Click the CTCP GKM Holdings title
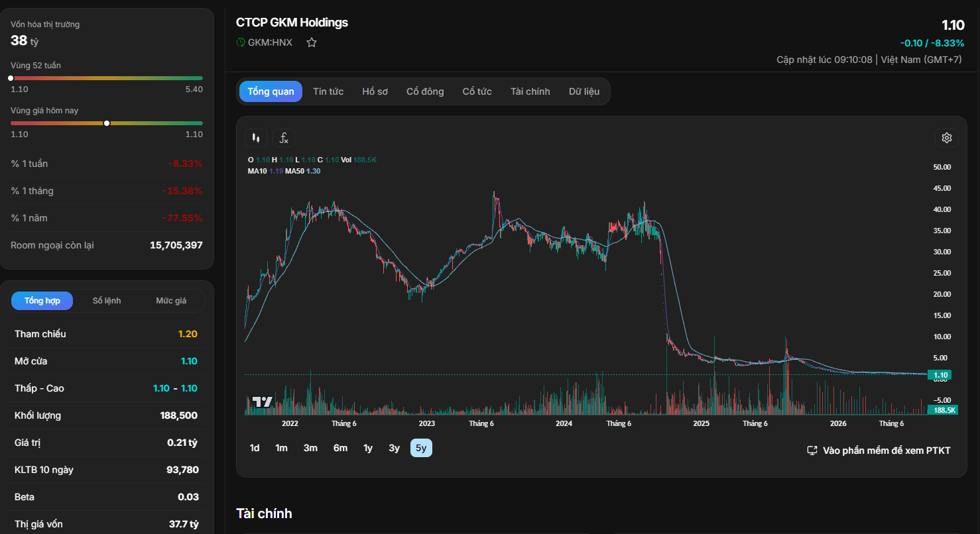 click(292, 23)
